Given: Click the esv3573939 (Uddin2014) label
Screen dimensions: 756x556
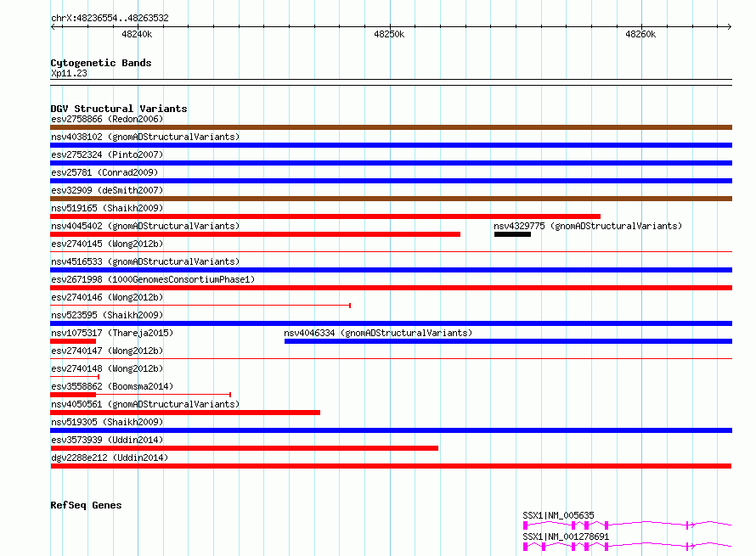Looking at the screenshot, I should (x=107, y=440).
